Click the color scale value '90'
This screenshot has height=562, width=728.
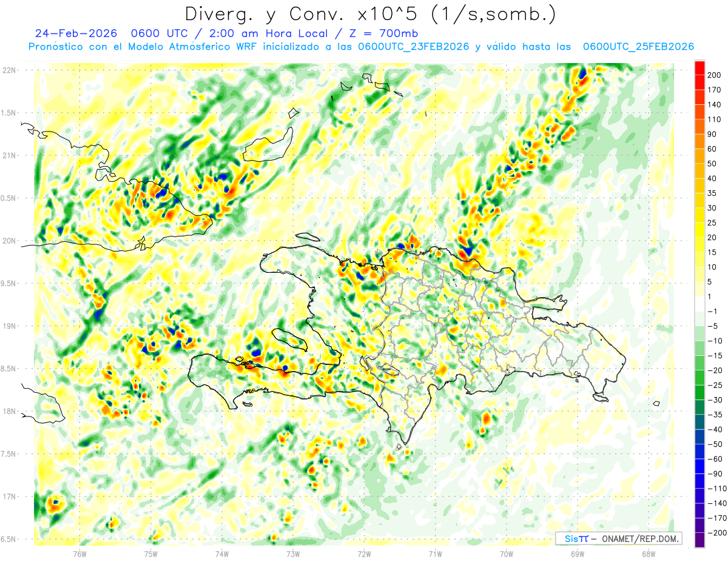tap(712, 134)
